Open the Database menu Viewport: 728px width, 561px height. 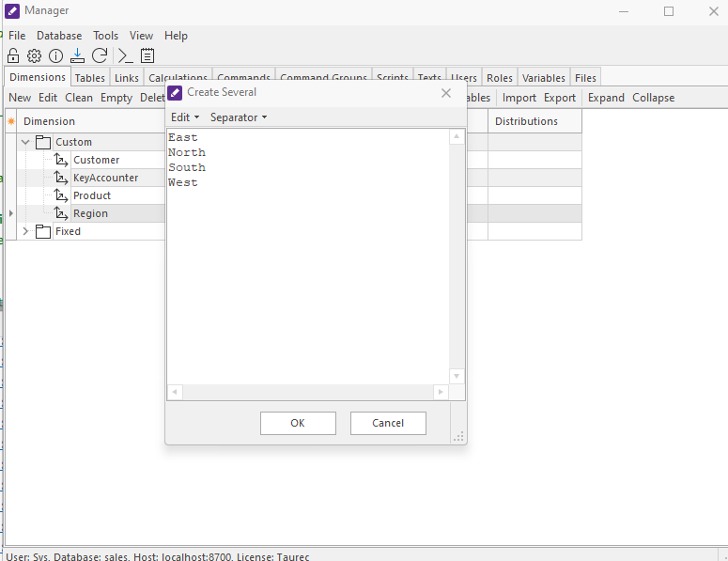pyautogui.click(x=59, y=36)
